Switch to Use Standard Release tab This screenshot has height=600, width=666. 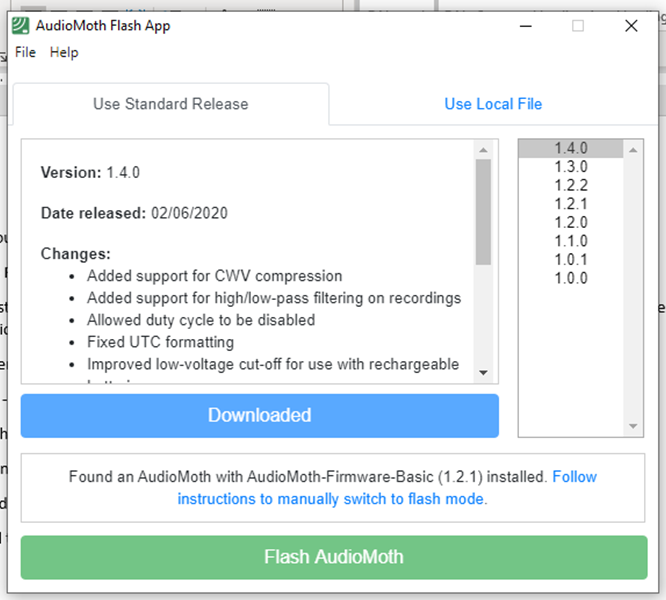[x=171, y=104]
